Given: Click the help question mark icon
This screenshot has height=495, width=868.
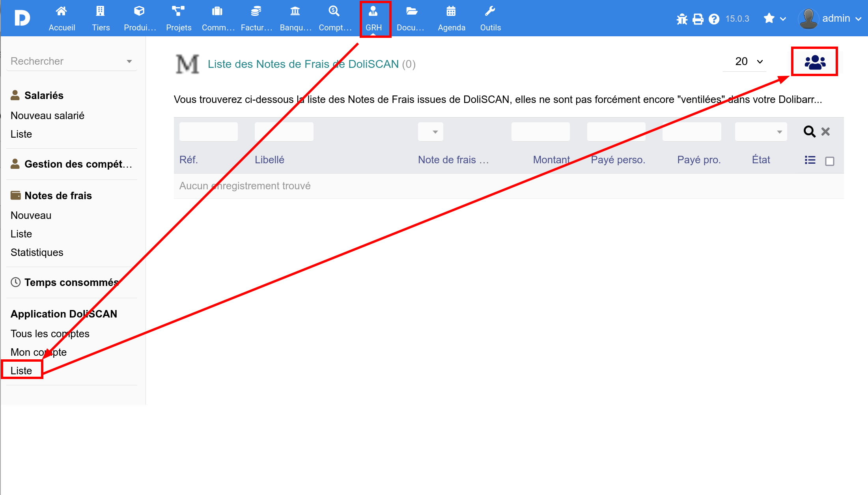Looking at the screenshot, I should coord(714,19).
